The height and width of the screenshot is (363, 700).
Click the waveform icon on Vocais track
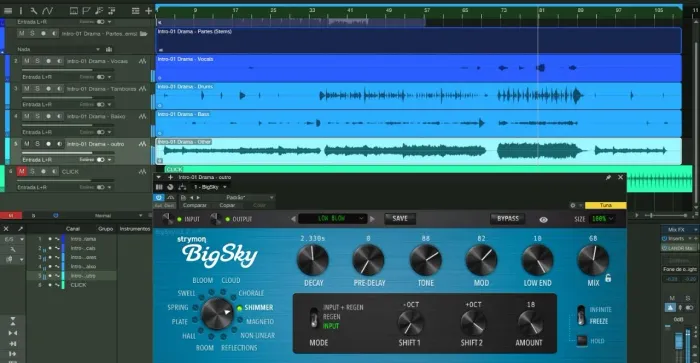pos(142,61)
